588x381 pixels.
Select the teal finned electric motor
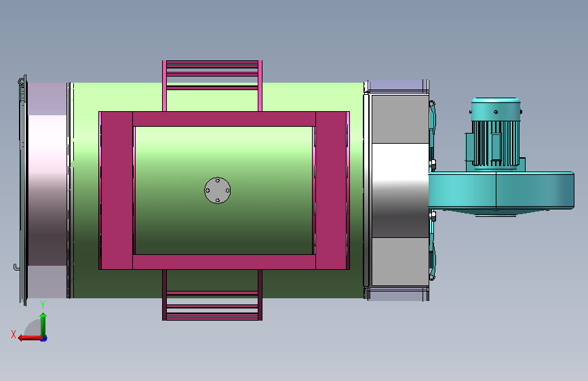(495, 133)
